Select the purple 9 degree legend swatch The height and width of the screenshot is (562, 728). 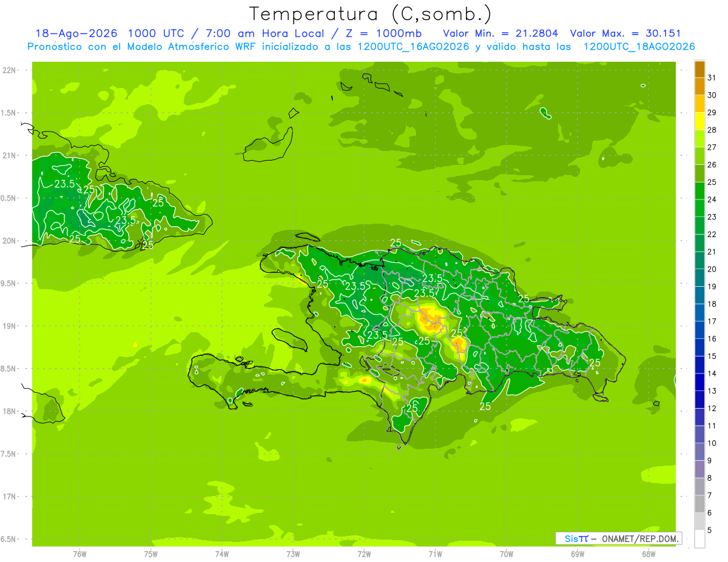699,452
